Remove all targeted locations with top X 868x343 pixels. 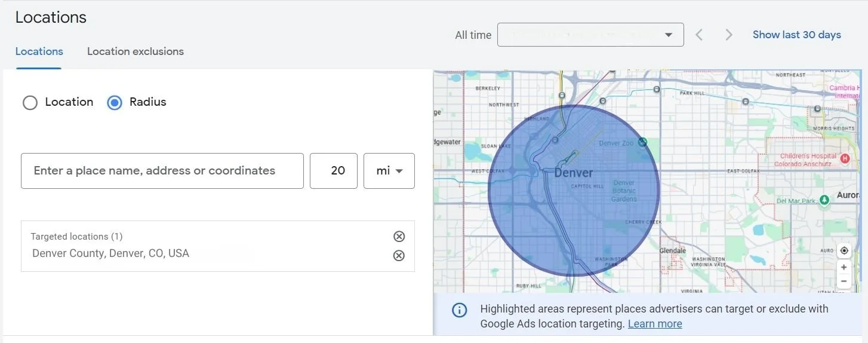pos(399,236)
